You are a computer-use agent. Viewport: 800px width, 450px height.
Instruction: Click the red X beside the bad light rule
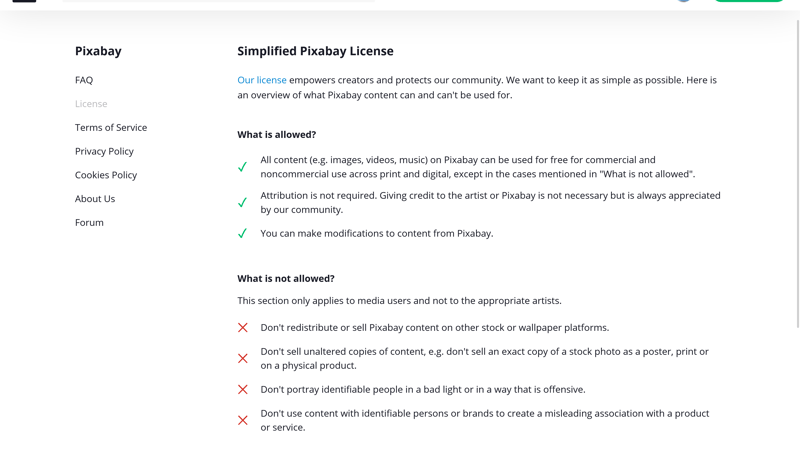243,390
